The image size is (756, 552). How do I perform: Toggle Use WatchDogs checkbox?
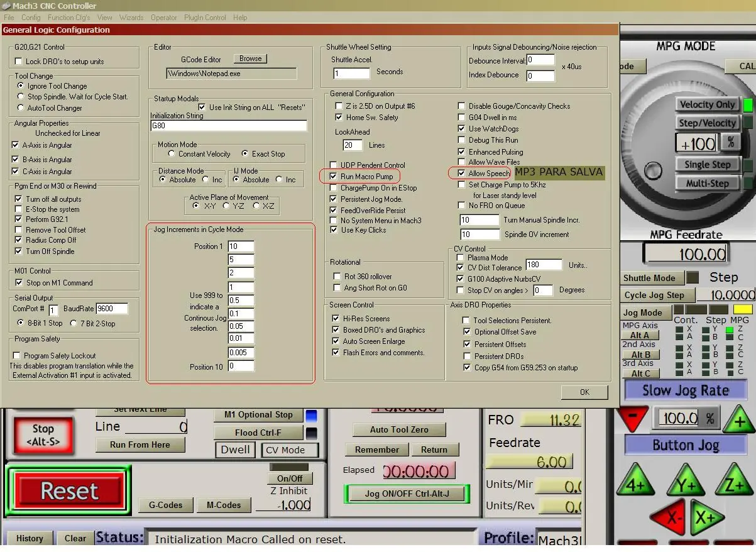pyautogui.click(x=462, y=129)
